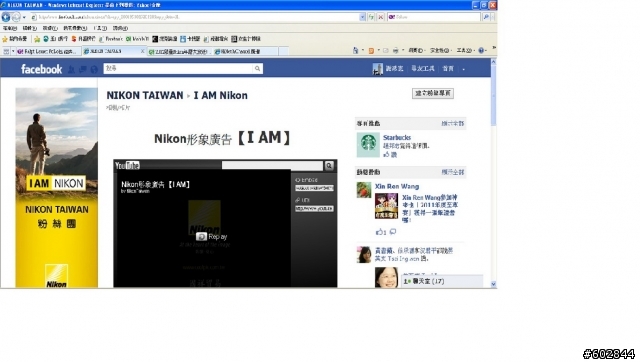Open the Starbucks page link
The image size is (640, 362).
tap(397, 138)
